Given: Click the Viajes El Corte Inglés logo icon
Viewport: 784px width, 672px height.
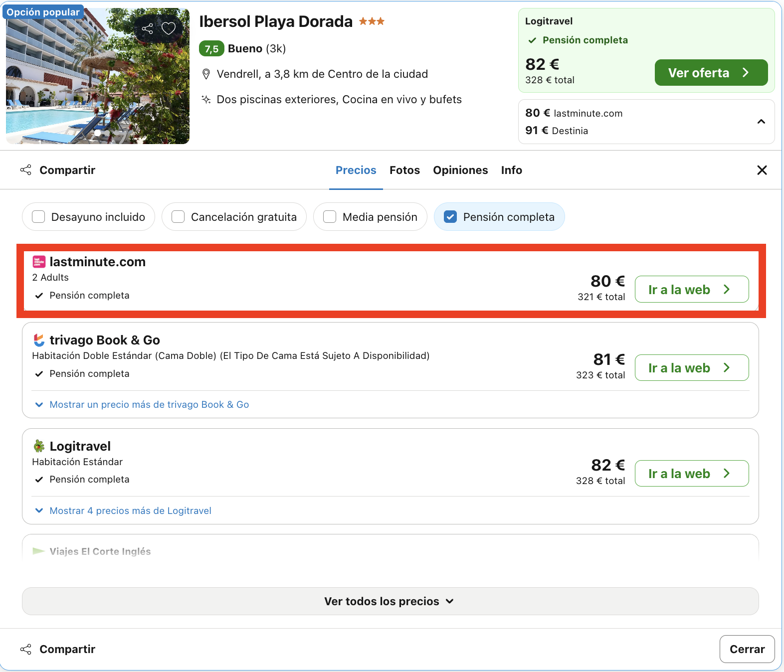Looking at the screenshot, I should coord(39,551).
